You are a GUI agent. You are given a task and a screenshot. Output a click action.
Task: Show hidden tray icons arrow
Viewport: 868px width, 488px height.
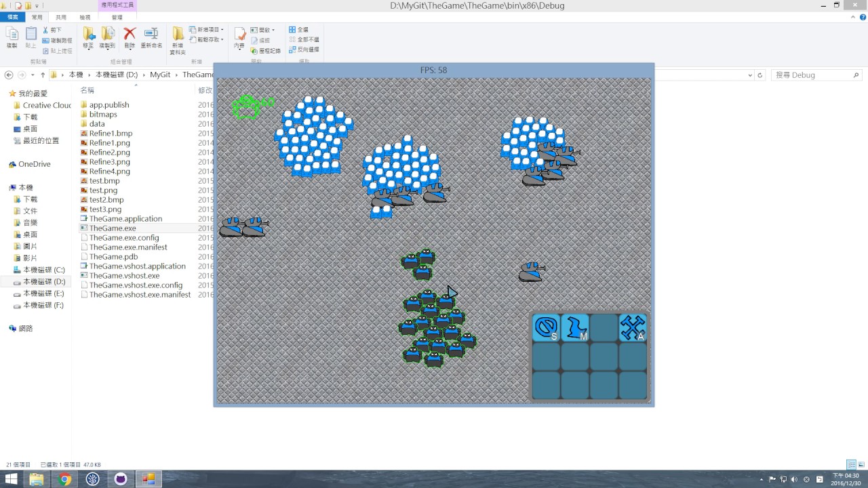pos(760,479)
